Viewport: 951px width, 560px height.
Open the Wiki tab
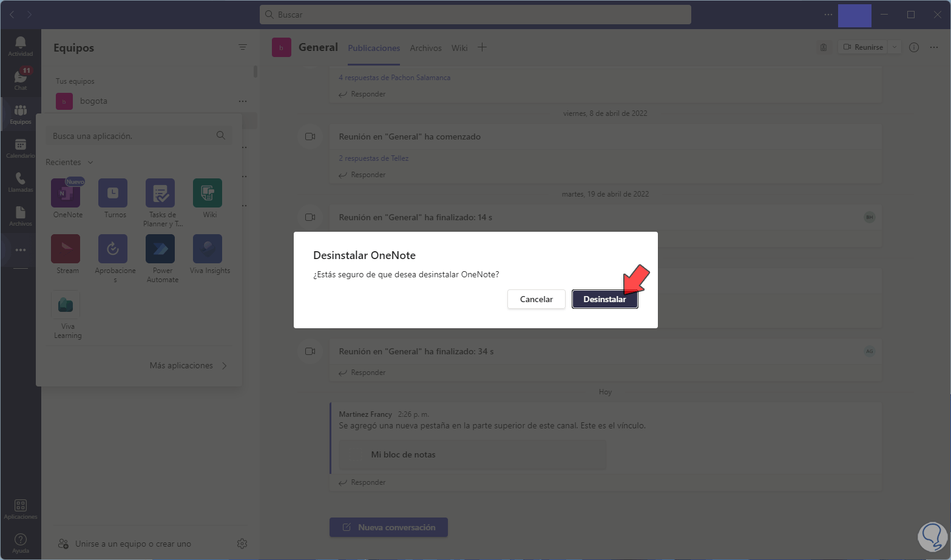(459, 48)
